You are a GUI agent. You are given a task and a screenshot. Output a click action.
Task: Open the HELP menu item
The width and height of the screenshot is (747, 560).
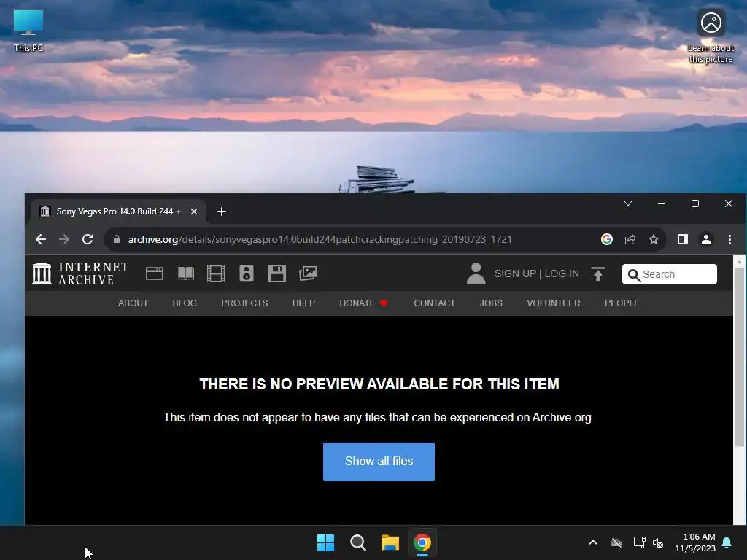point(303,303)
